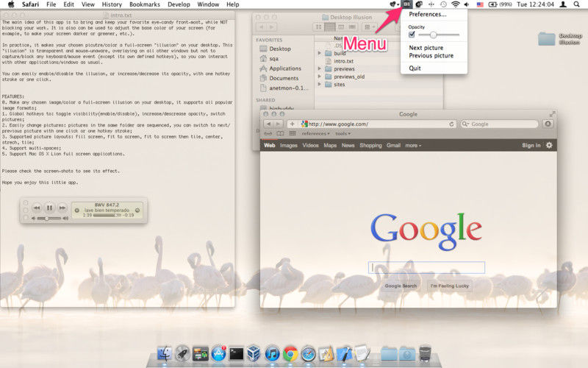The image size is (588, 368).
Task: Toggle the Opacity checkbox in the menu
Action: [x=412, y=35]
